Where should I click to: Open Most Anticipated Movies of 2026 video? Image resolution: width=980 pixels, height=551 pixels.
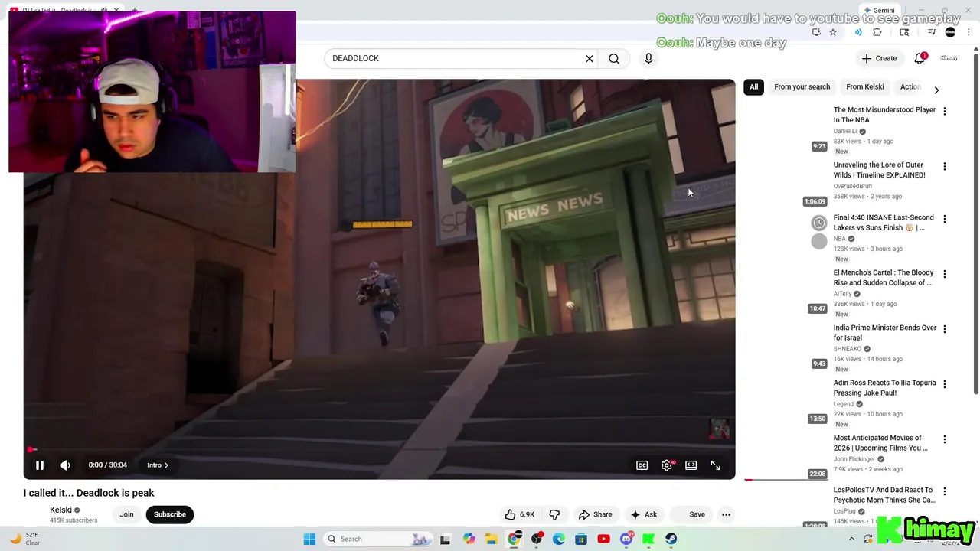pos(880,442)
